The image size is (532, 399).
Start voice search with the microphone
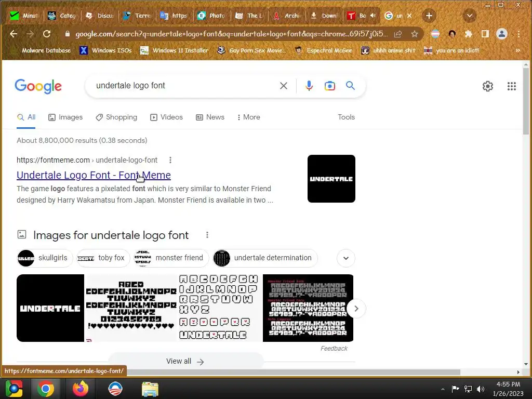coord(309,86)
